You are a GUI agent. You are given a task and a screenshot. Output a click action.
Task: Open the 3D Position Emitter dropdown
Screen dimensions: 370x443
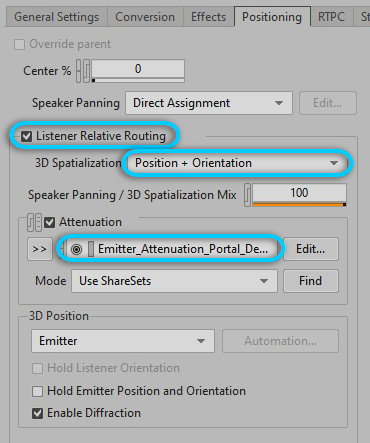(123, 341)
